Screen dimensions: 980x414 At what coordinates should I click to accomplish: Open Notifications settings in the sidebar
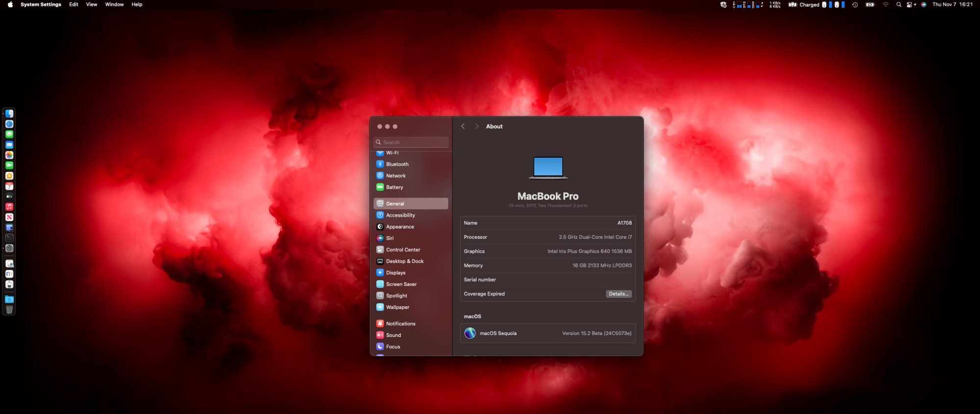(x=411, y=324)
